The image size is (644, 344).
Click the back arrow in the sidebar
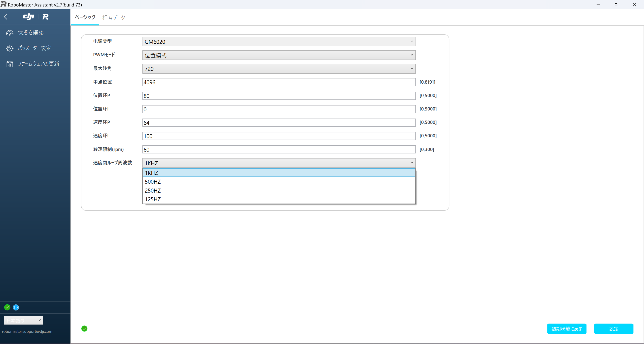6,17
